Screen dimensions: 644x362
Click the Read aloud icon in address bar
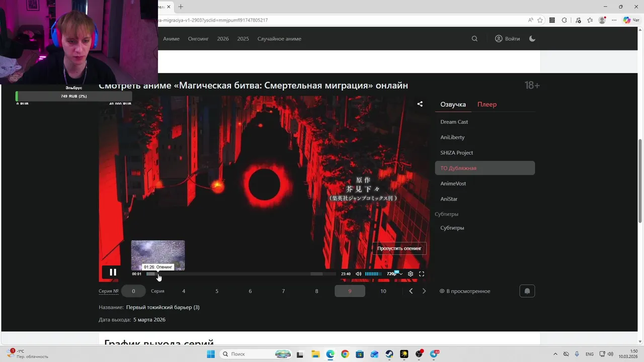tap(530, 20)
